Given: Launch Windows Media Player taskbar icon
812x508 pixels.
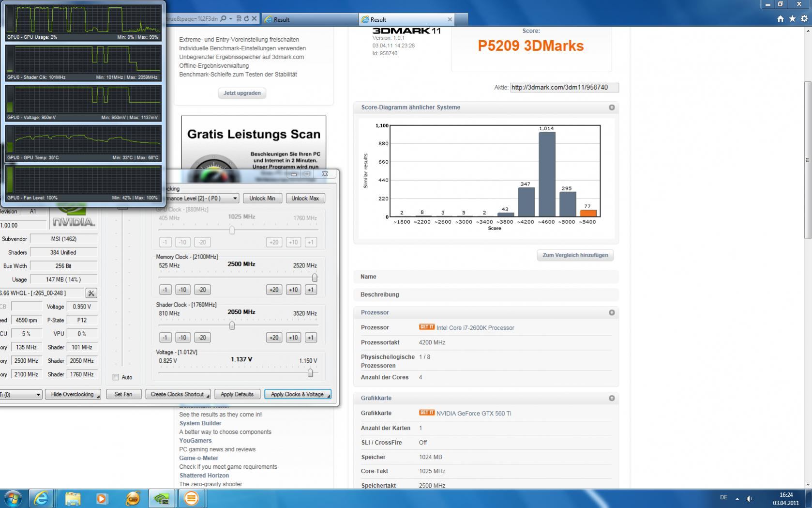Looking at the screenshot, I should [x=102, y=498].
